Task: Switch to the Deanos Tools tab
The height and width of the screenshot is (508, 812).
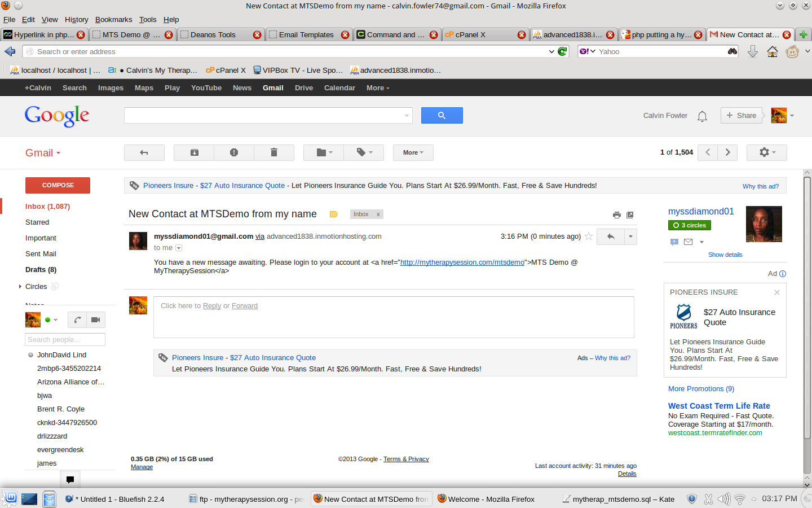Action: click(220, 34)
